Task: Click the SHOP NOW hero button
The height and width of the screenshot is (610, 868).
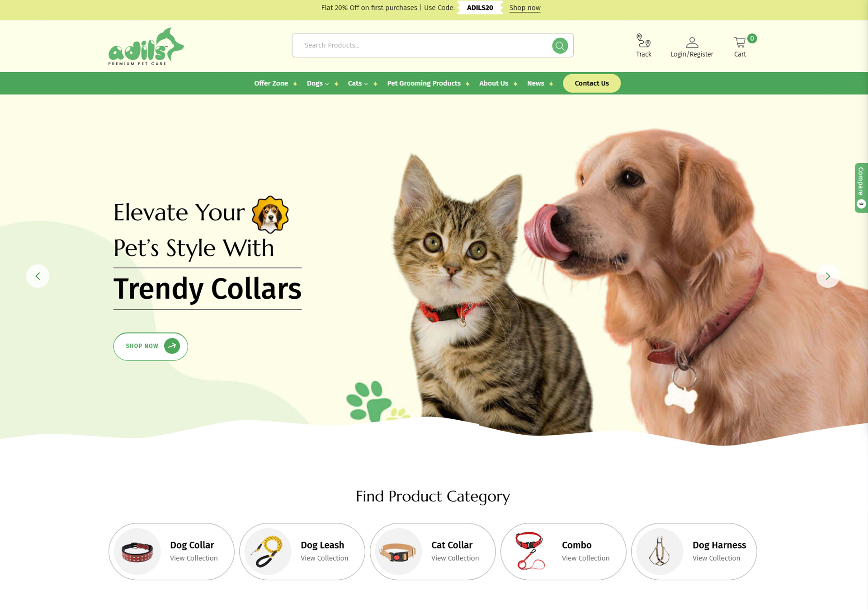Action: click(x=151, y=346)
